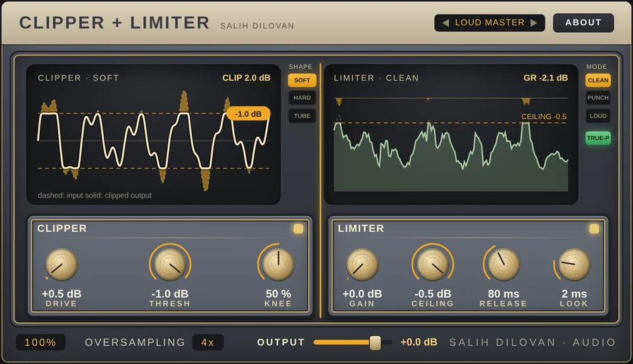Screen dimensions: 633x364
Task: Click the limiter +0.0 dB gain value
Action: (x=362, y=294)
